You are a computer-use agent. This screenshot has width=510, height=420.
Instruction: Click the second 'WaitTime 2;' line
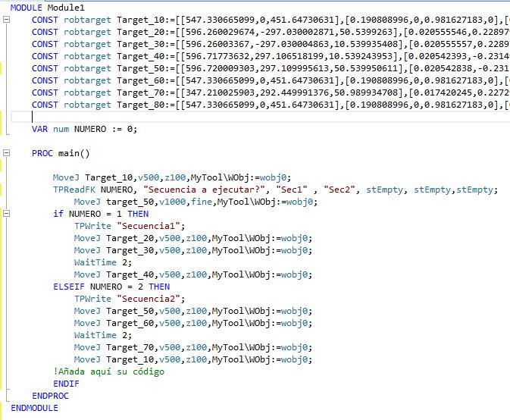click(103, 335)
